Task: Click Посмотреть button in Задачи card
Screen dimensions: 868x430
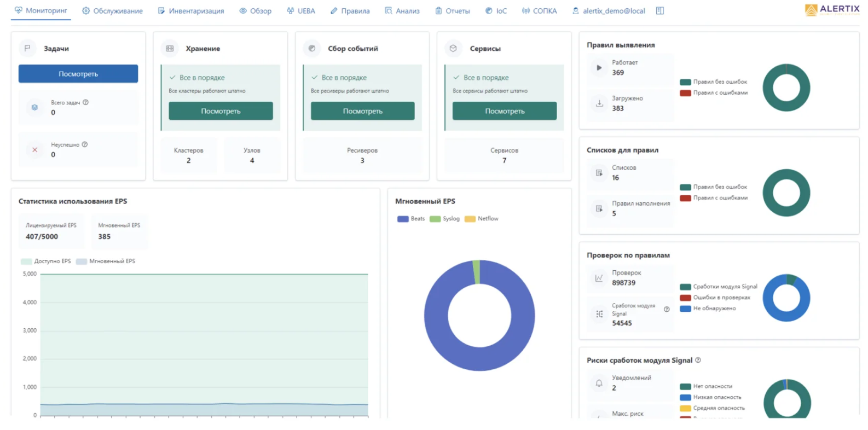Action: pos(78,74)
